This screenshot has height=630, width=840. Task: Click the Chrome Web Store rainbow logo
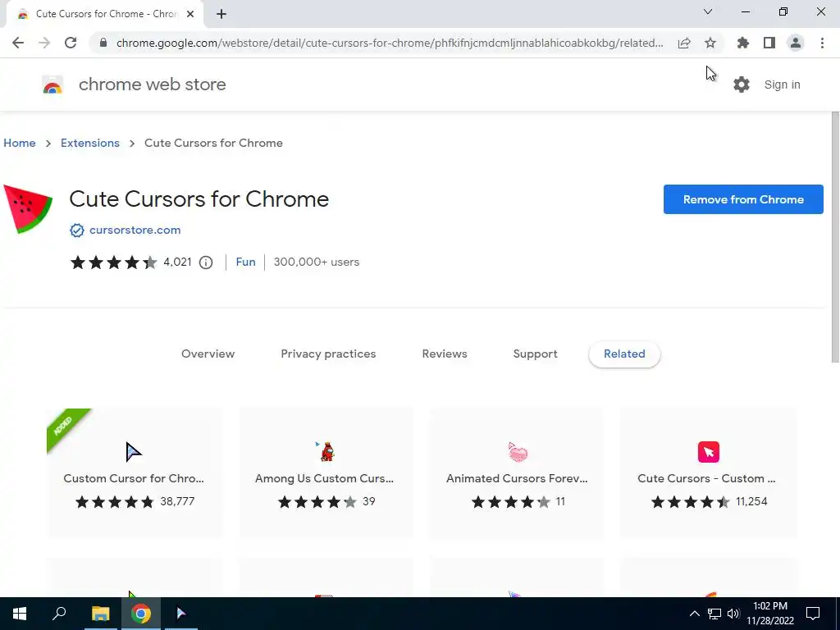[x=52, y=84]
